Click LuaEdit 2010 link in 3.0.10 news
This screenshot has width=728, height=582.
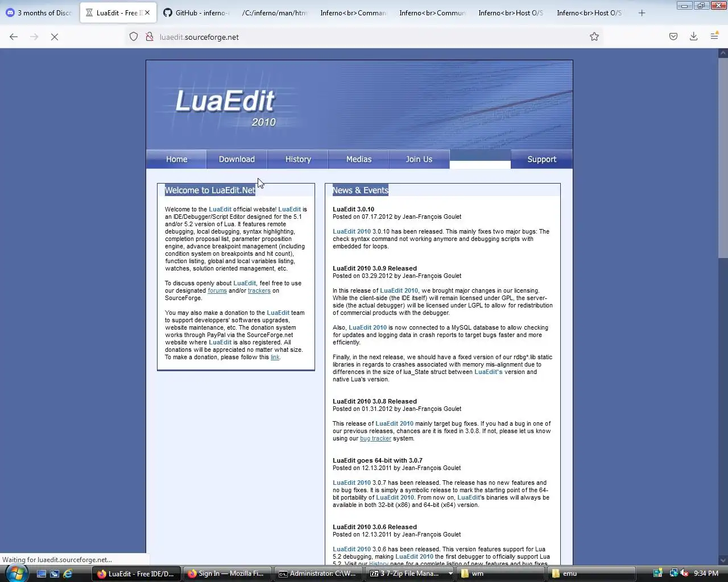tap(351, 232)
